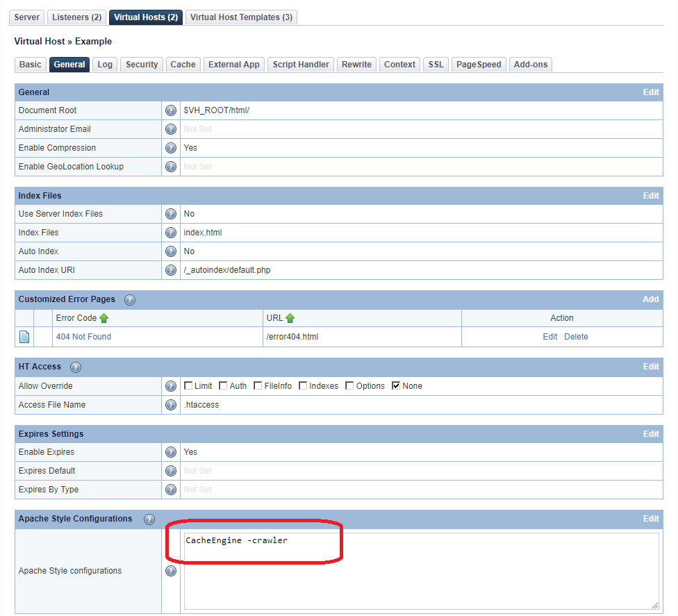Go to the Basic sub-tab

pyautogui.click(x=31, y=65)
